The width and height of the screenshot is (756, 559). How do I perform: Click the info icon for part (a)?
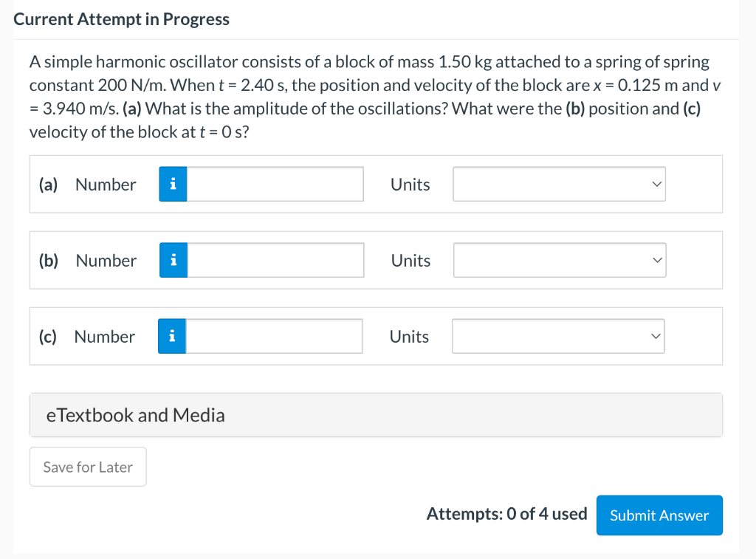click(173, 185)
